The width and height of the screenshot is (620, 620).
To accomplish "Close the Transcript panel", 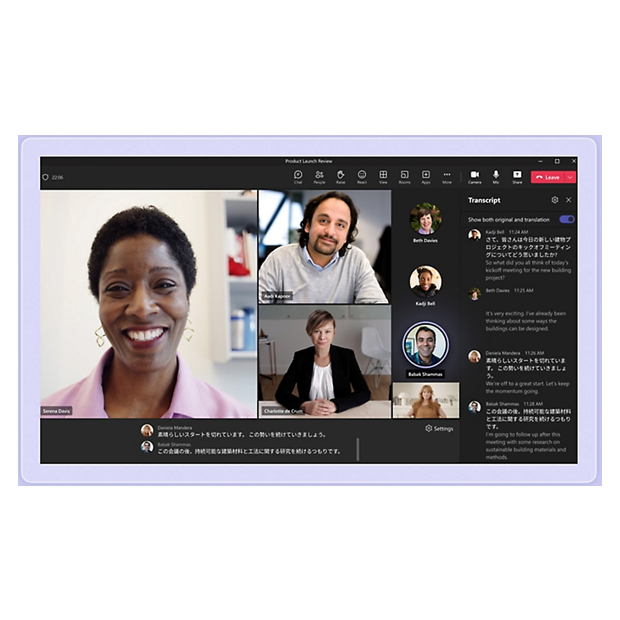I will click(569, 200).
